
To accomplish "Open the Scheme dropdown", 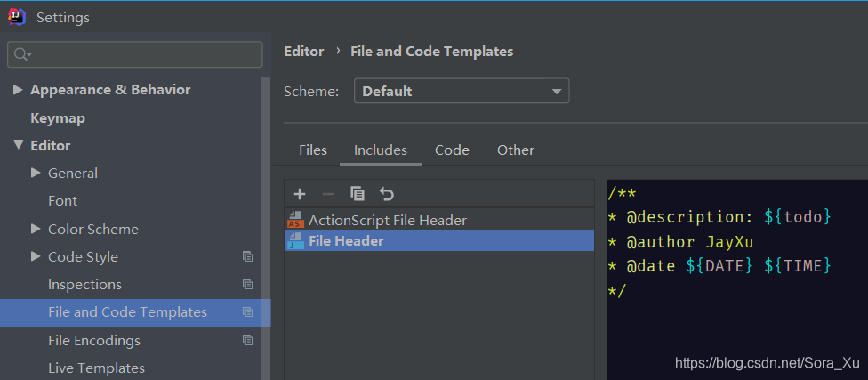I will (x=462, y=92).
